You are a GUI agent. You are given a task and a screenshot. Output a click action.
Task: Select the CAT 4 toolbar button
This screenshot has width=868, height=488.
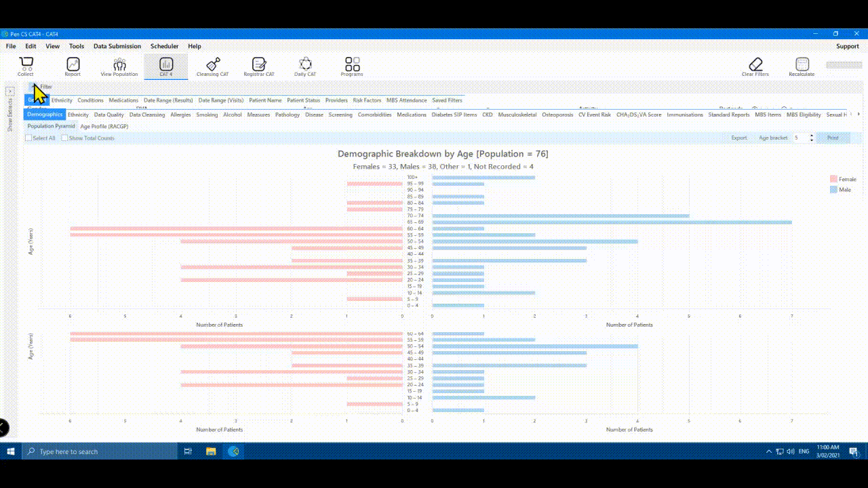click(166, 66)
